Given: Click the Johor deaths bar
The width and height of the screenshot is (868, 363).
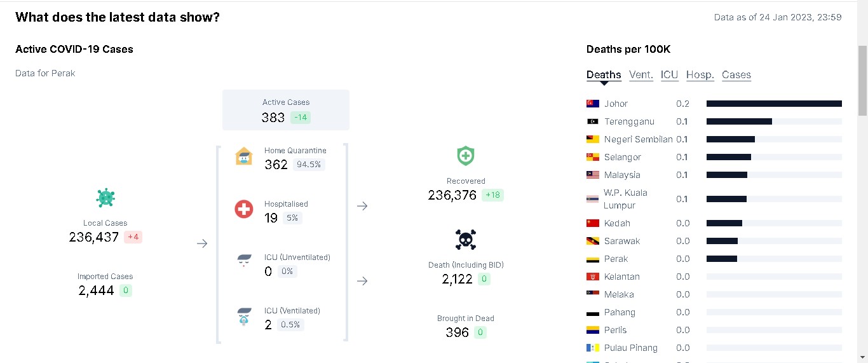Looking at the screenshot, I should pyautogui.click(x=774, y=104).
